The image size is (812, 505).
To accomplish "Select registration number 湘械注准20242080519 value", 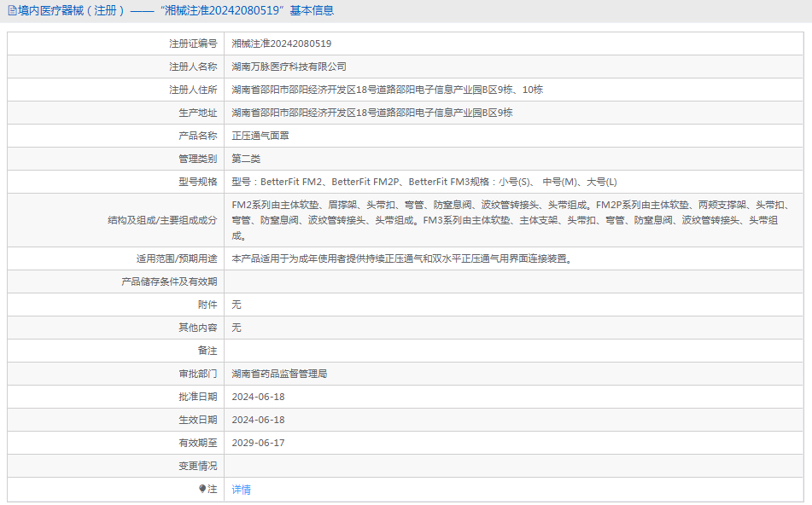I will 282,44.
